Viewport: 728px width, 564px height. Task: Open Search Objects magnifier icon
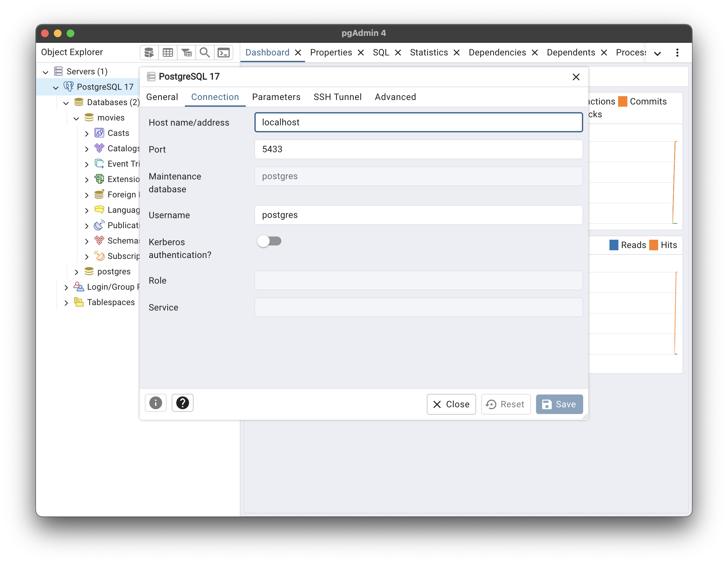205,53
